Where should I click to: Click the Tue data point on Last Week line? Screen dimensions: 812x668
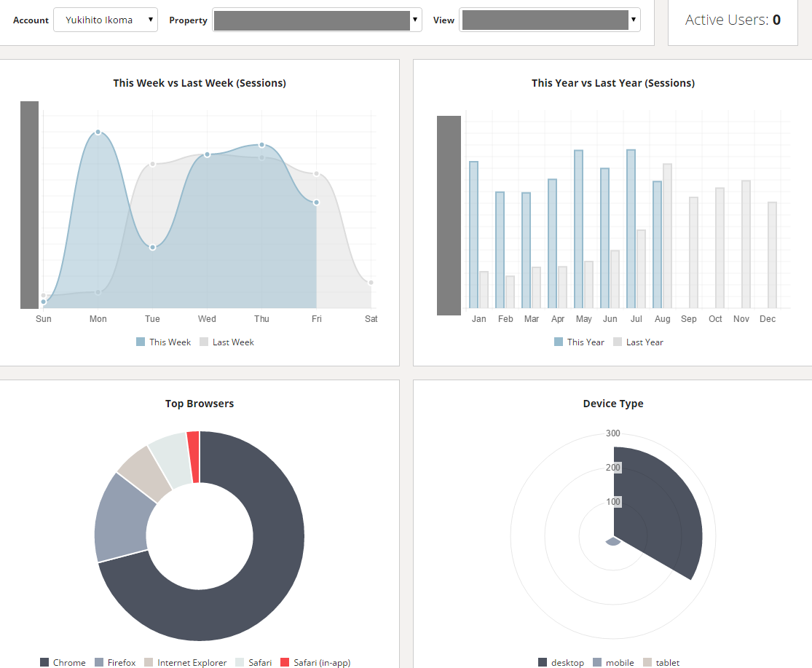[x=152, y=164]
